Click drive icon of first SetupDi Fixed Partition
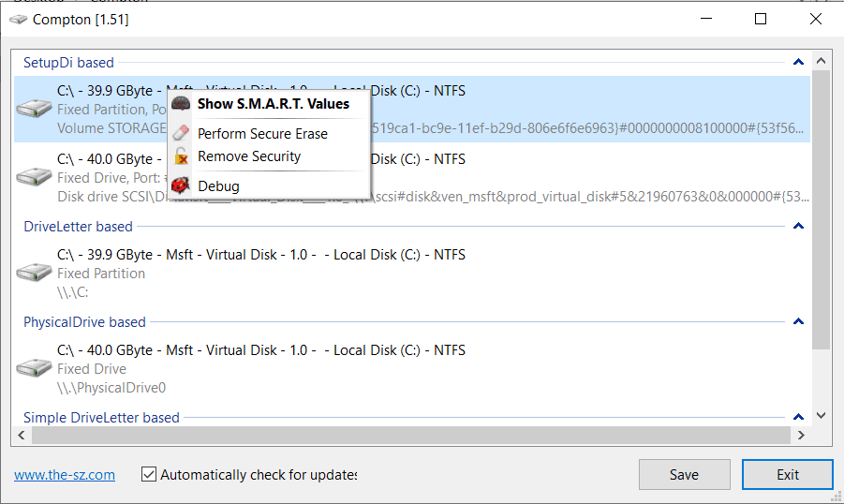This screenshot has height=504, width=844. [34, 110]
